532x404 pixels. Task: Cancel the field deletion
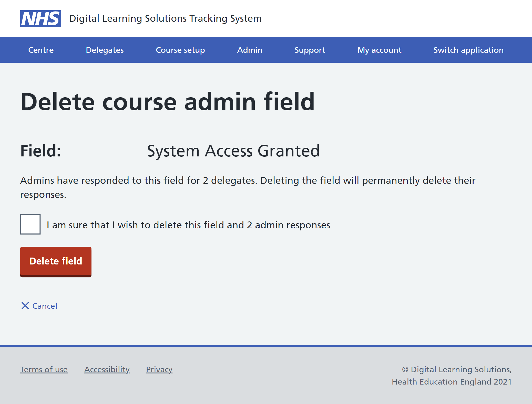[44, 306]
